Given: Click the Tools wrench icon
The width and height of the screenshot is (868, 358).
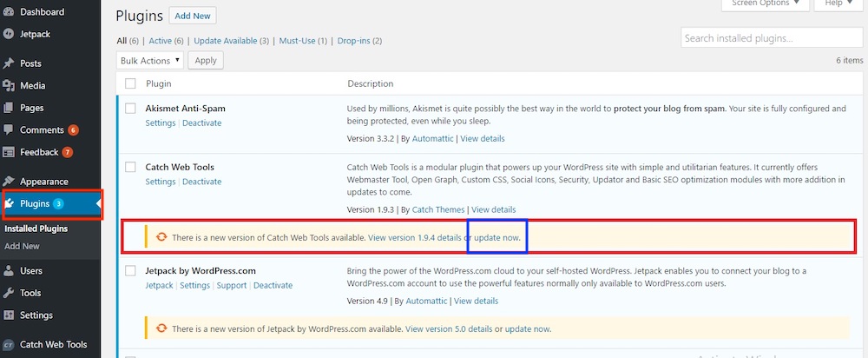Looking at the screenshot, I should click(9, 293).
